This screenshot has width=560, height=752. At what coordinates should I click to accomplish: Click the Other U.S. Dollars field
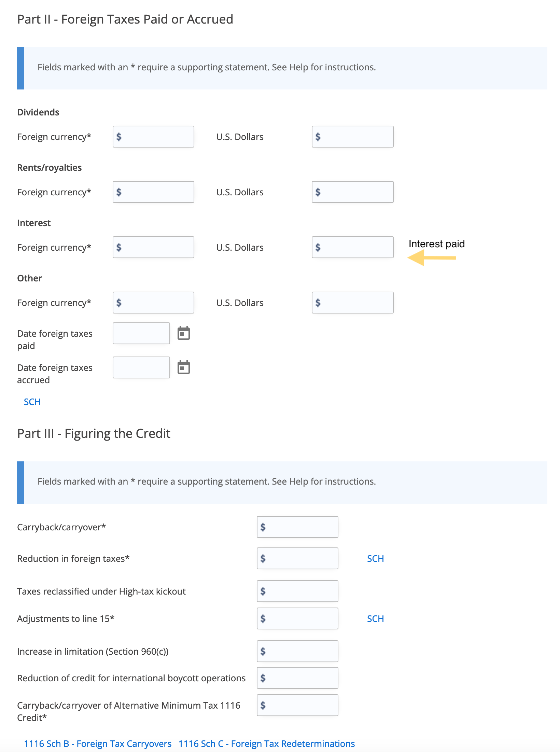[352, 303]
